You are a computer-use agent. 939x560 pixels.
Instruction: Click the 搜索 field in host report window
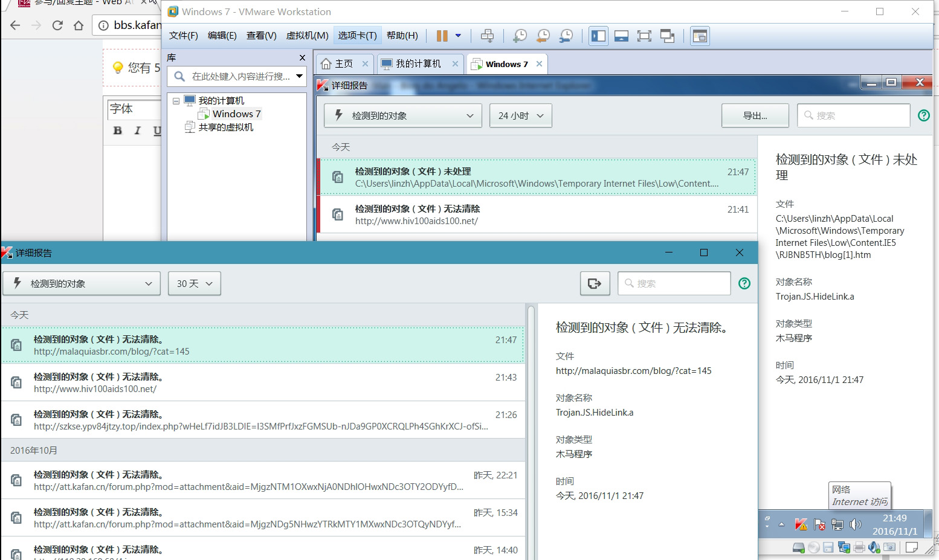[x=674, y=283]
